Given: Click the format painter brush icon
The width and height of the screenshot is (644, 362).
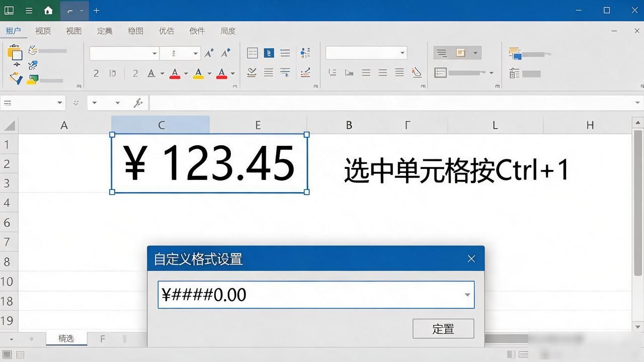Looking at the screenshot, I should coord(16,78).
